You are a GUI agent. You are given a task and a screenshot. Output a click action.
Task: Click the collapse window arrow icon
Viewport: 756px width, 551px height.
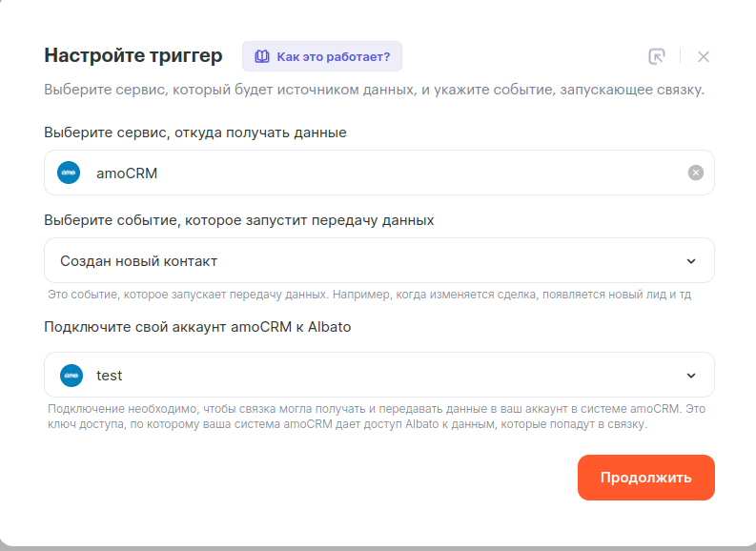pyautogui.click(x=656, y=56)
